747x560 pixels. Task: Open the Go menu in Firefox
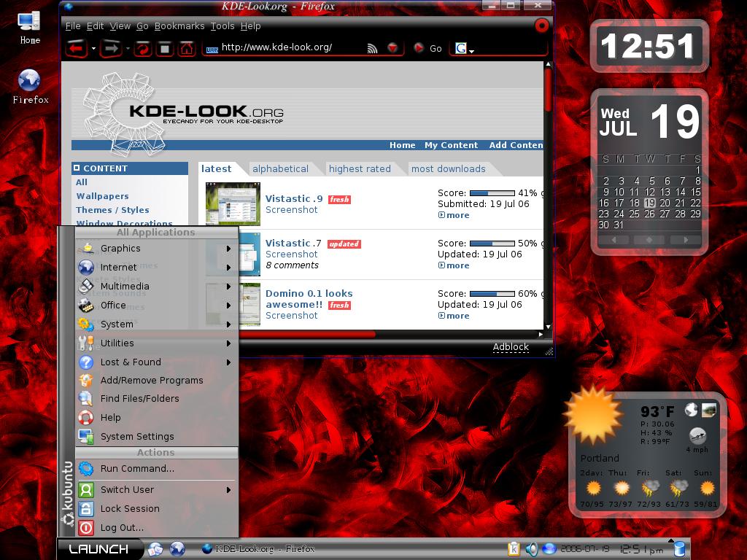(x=142, y=26)
